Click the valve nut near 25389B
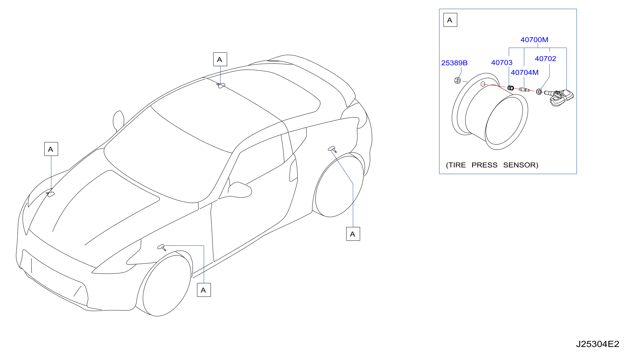 tap(458, 81)
